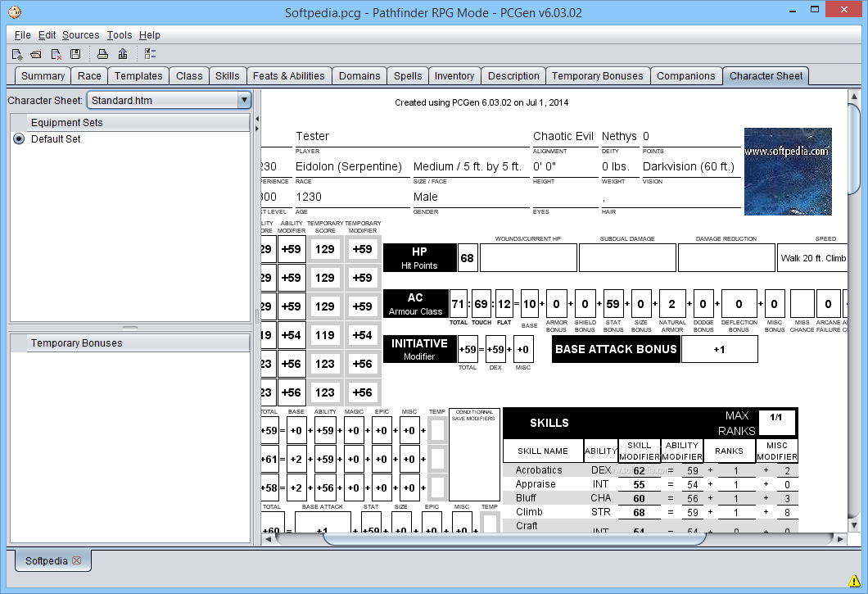Image resolution: width=868 pixels, height=594 pixels.
Task: Switch to the Description tab
Action: (513, 76)
